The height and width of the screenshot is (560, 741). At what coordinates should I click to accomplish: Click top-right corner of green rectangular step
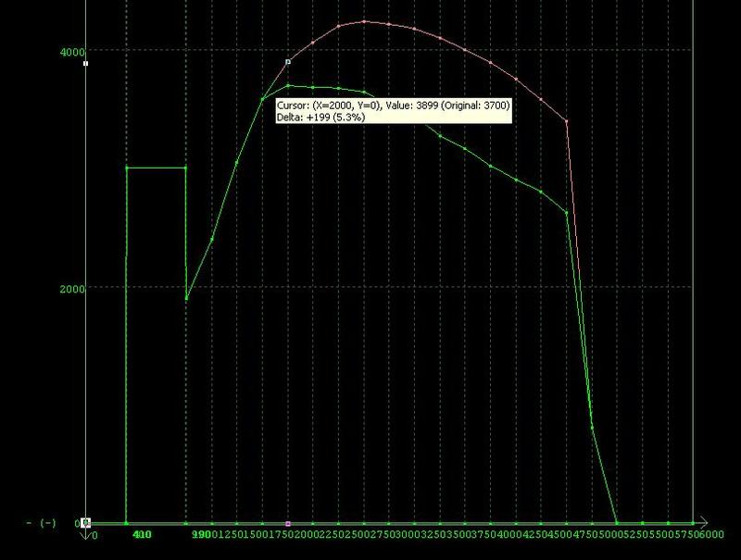coord(186,168)
